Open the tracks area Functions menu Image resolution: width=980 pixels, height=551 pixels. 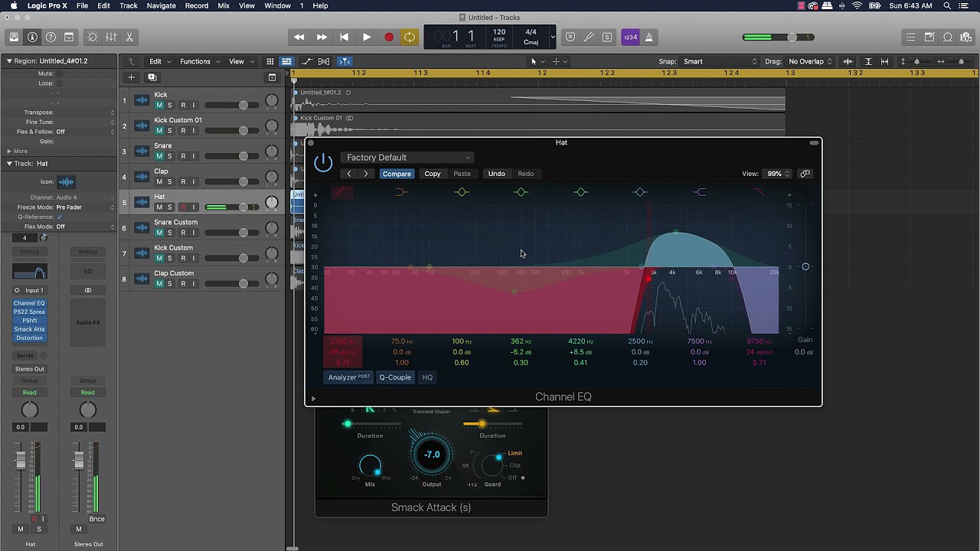[199, 61]
